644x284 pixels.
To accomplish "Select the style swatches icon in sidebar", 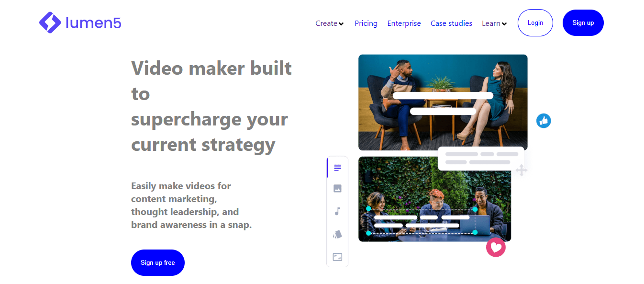I will [x=337, y=234].
